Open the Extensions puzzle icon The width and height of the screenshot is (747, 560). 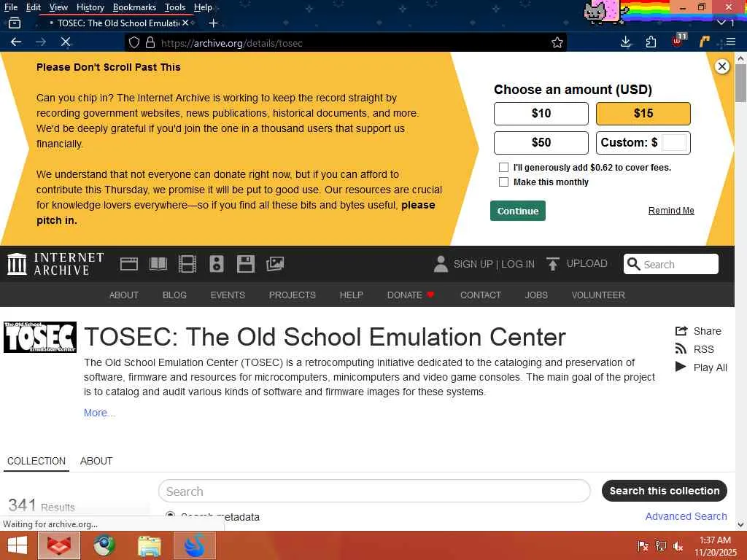click(x=651, y=42)
